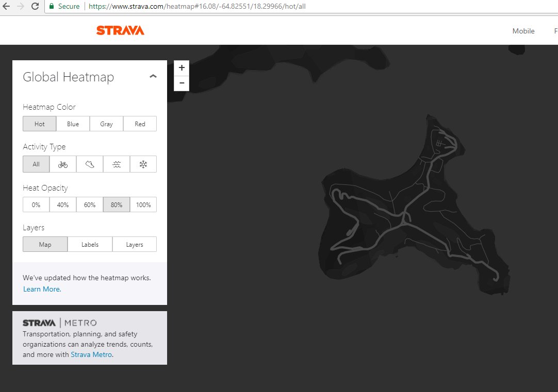Click the road junction at island center

pos(403,223)
